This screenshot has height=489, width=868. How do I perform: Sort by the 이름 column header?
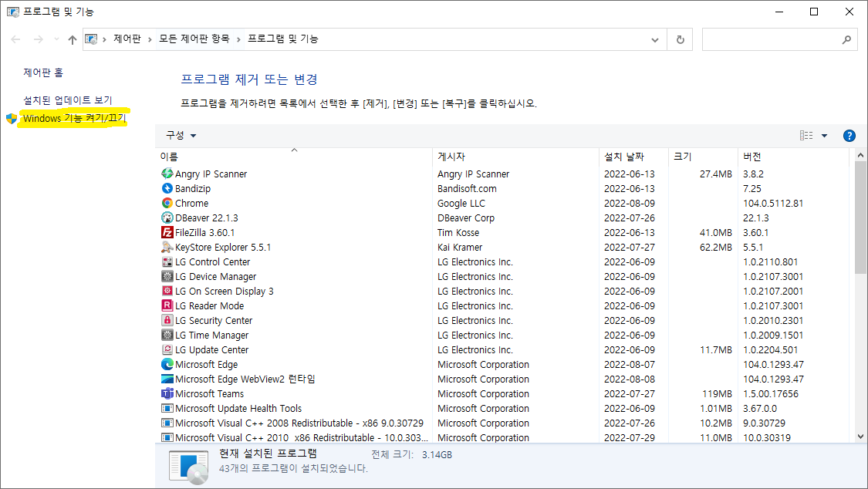(x=293, y=157)
